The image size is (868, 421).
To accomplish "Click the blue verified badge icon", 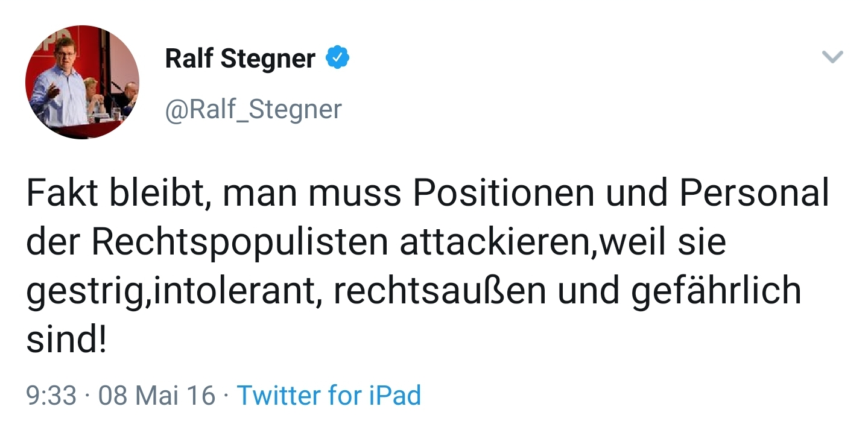I will [338, 57].
